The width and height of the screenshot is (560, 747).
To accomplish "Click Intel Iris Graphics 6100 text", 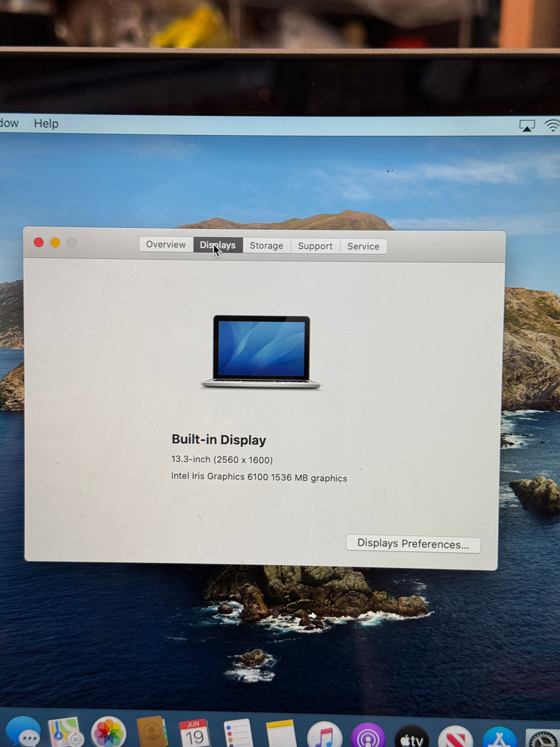I will pos(259,477).
